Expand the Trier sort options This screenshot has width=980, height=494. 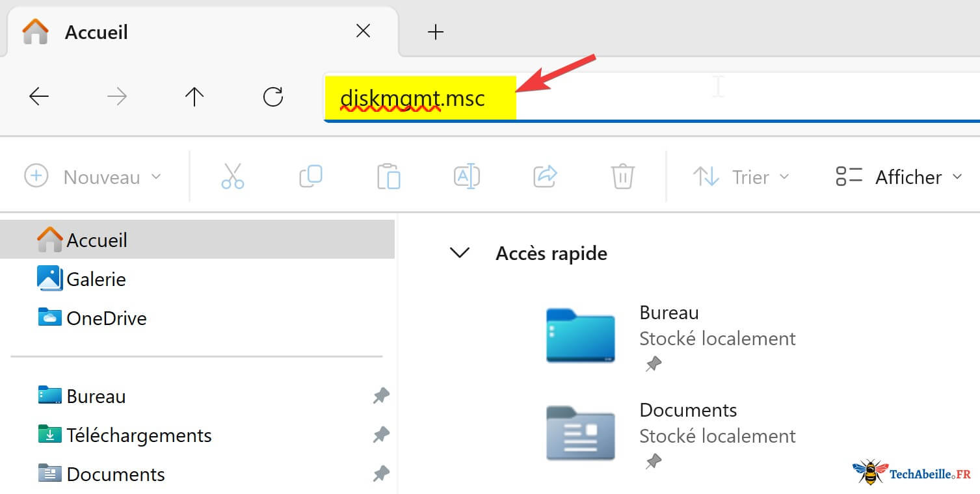click(x=741, y=177)
